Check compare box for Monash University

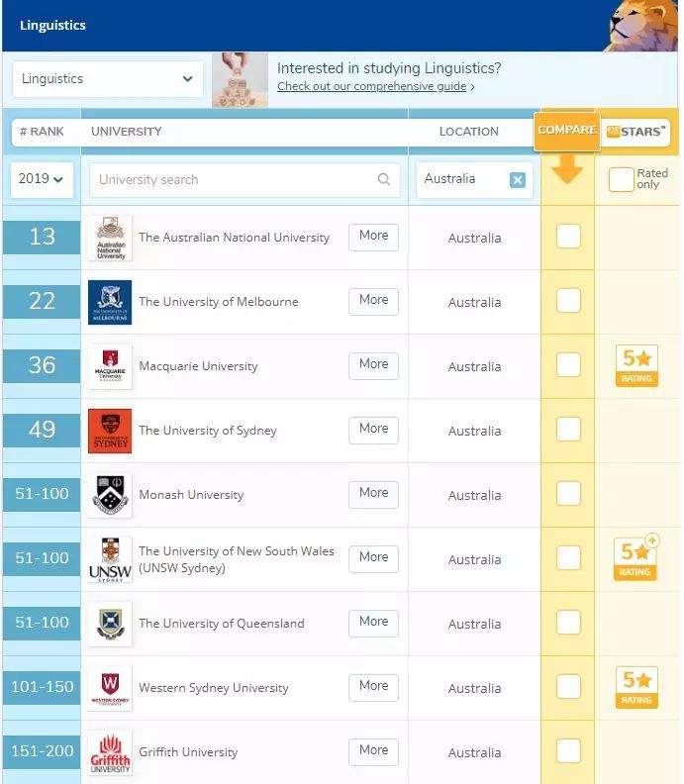coord(568,494)
